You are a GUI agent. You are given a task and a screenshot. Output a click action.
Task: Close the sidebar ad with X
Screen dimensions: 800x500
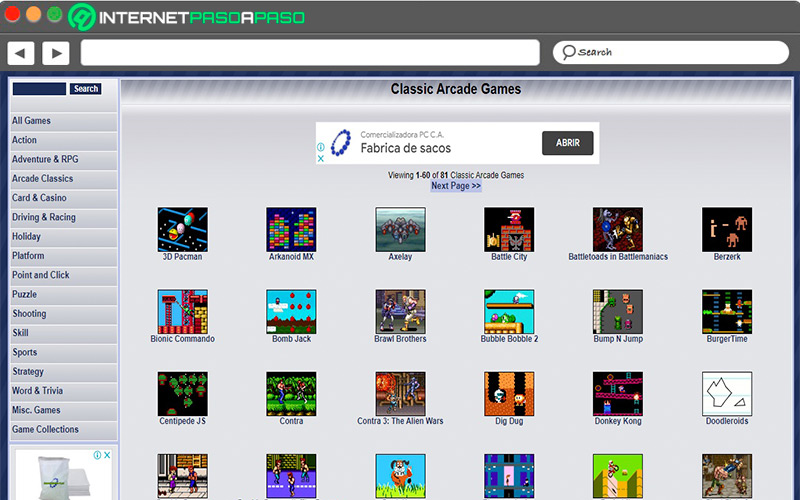[x=107, y=455]
